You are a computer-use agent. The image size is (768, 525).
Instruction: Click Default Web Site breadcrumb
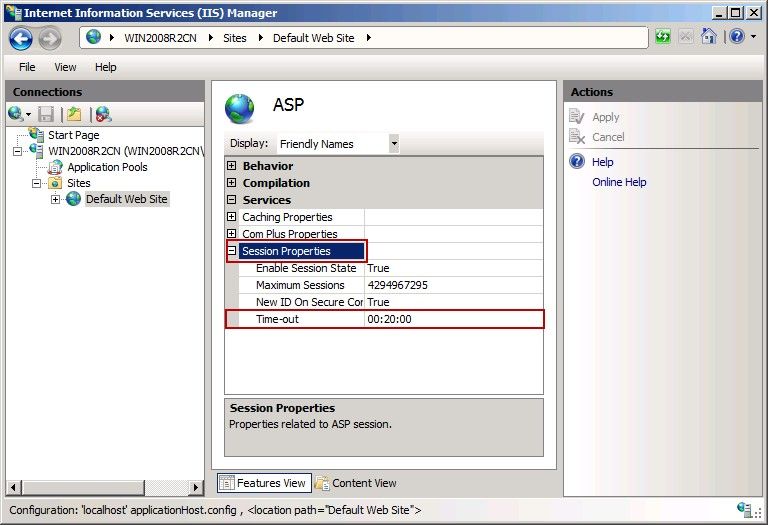click(x=313, y=38)
